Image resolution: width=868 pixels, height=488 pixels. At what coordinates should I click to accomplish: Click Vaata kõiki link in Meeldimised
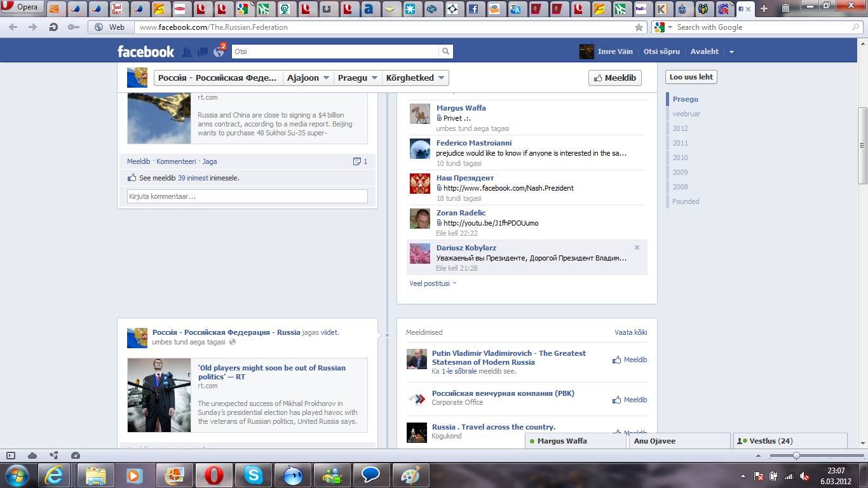coord(631,332)
